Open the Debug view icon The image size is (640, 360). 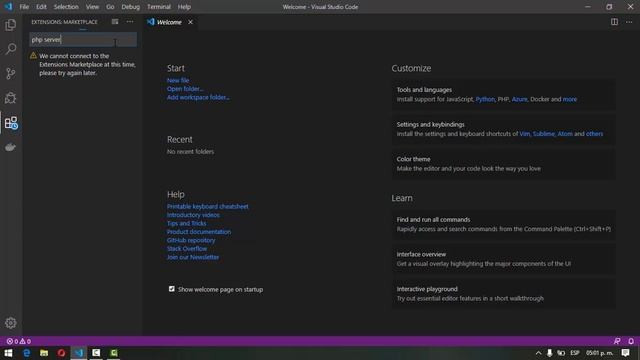click(x=11, y=98)
